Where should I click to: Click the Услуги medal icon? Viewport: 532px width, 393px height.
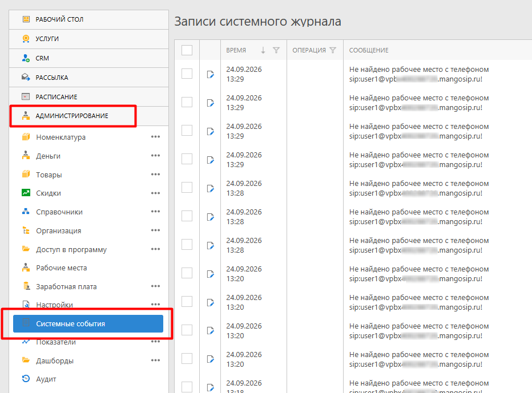[26, 39]
